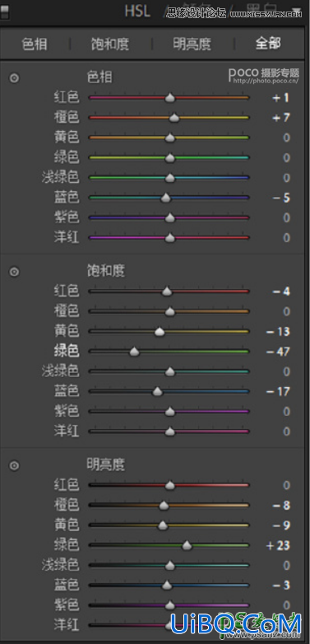Click the 蓝色 hue slider handle
Screen dimensions: 310x644
[x=165, y=198]
